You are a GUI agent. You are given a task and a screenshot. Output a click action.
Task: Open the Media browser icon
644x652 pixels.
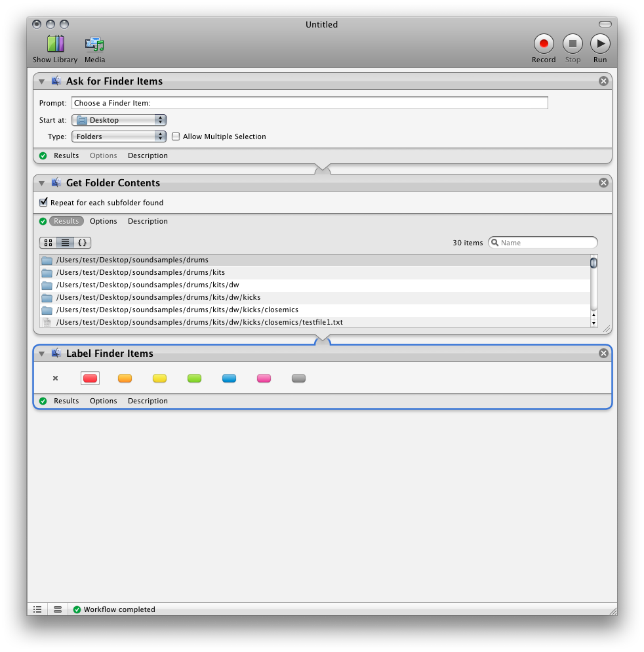click(95, 44)
